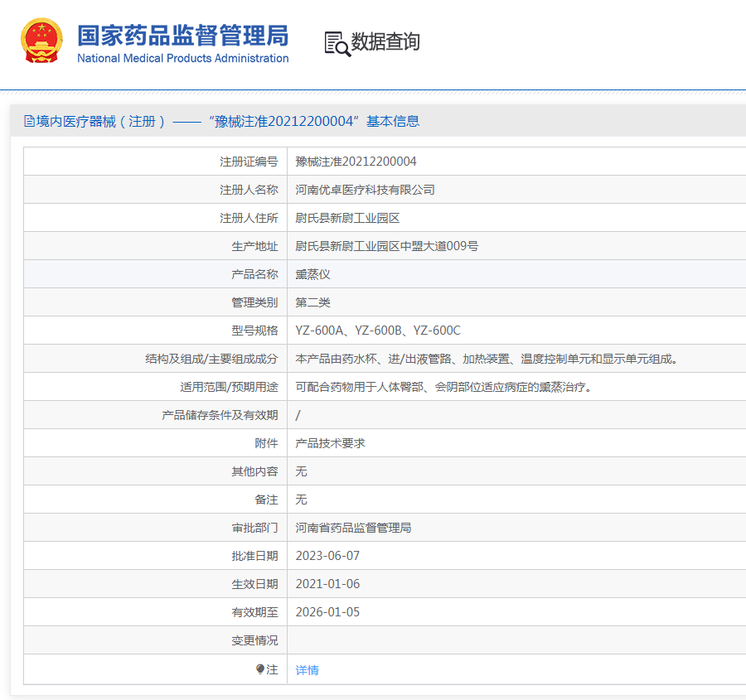Click the 有效期至 label
This screenshot has height=700, width=746.
click(254, 612)
